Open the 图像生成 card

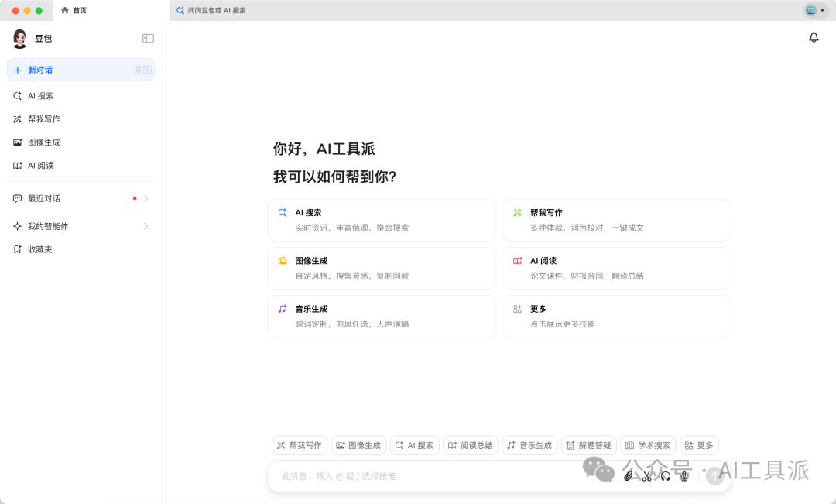(382, 269)
